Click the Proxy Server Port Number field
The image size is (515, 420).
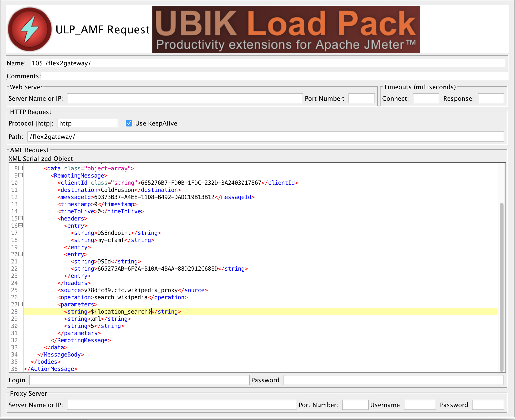coord(355,405)
